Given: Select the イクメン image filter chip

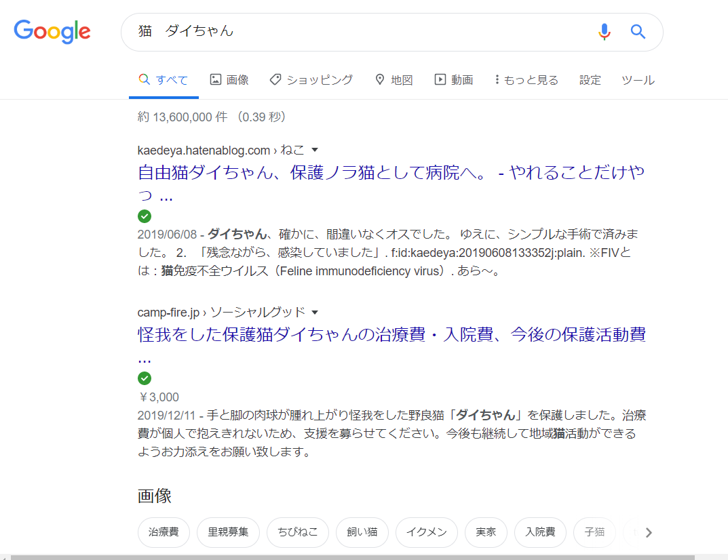Looking at the screenshot, I should click(427, 532).
